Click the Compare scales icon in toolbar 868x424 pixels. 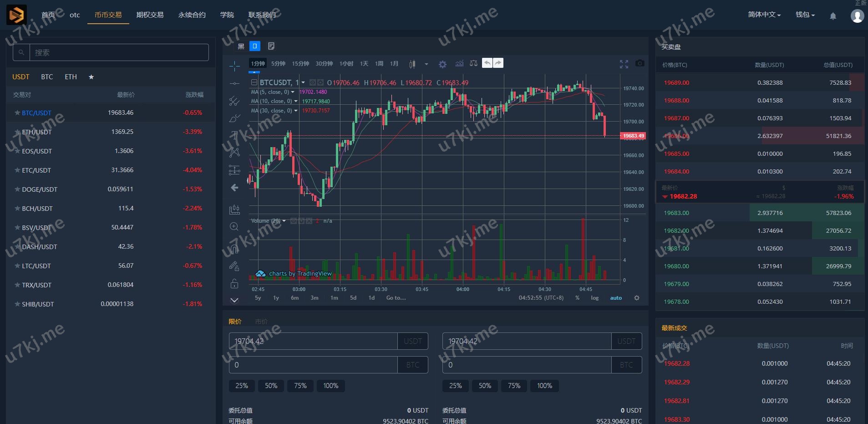473,64
